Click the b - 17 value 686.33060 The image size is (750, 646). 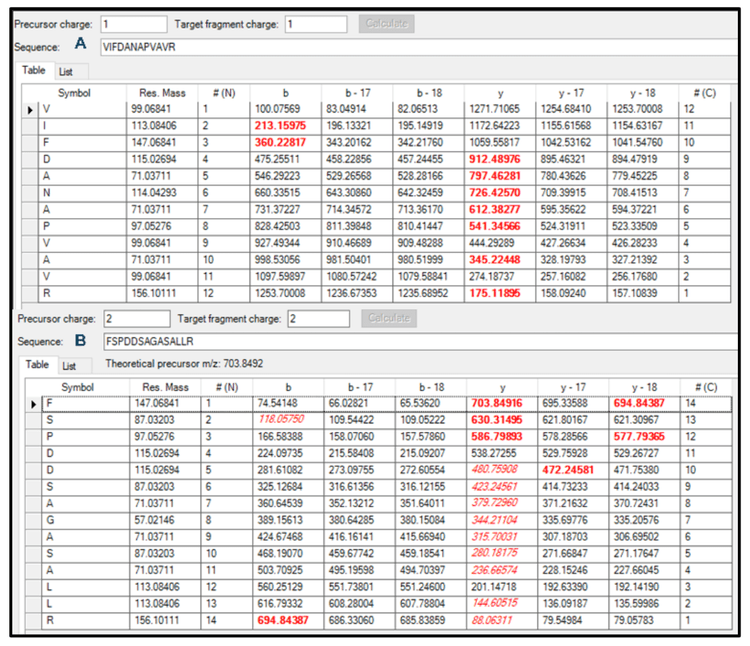click(x=352, y=621)
